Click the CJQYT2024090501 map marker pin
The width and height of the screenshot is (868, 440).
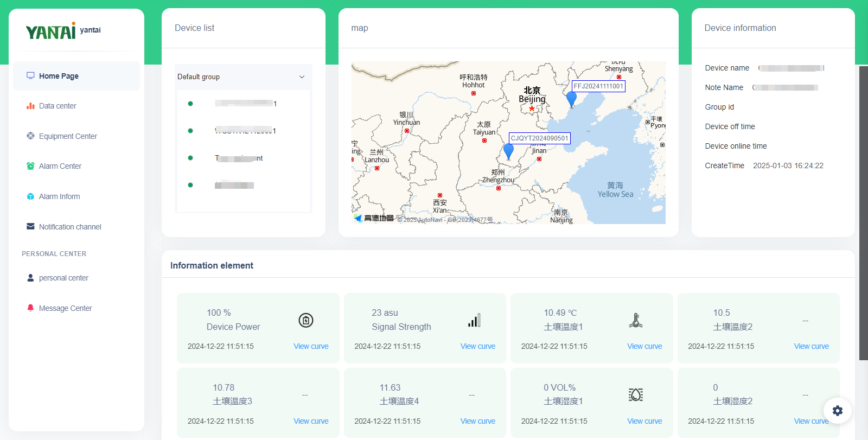click(508, 151)
